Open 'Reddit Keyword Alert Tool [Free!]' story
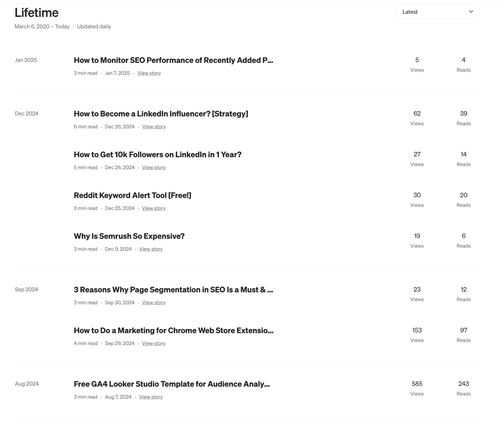The image size is (504, 422). tap(132, 195)
